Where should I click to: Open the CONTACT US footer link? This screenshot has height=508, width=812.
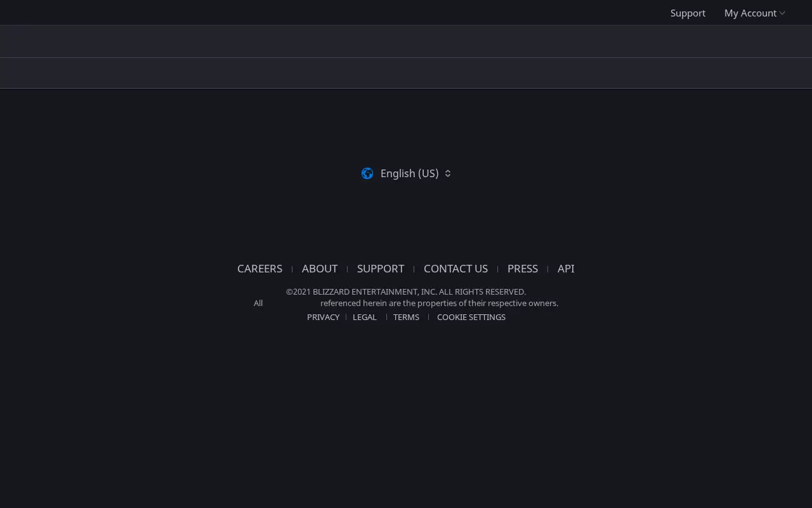click(455, 269)
